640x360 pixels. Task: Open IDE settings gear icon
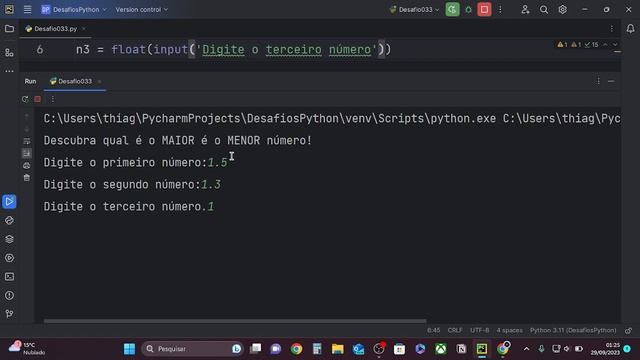(562, 9)
